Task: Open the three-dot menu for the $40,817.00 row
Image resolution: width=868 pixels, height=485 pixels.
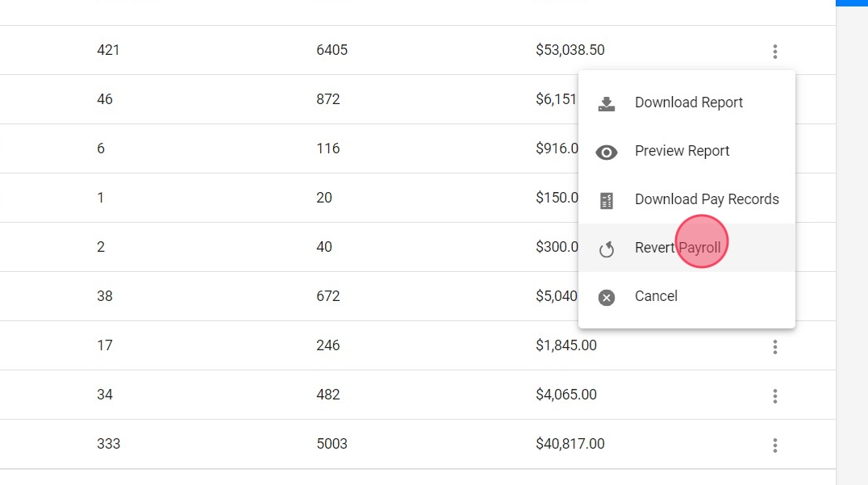Action: click(x=774, y=445)
